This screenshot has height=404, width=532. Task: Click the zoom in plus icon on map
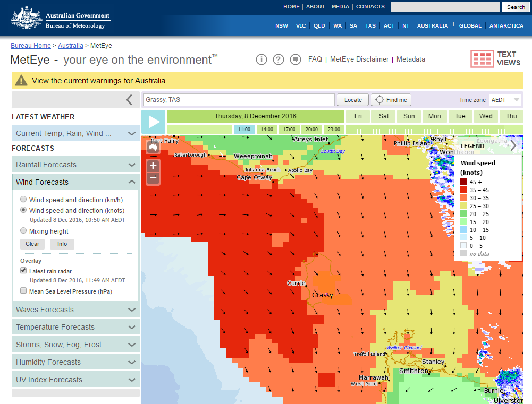pyautogui.click(x=153, y=165)
